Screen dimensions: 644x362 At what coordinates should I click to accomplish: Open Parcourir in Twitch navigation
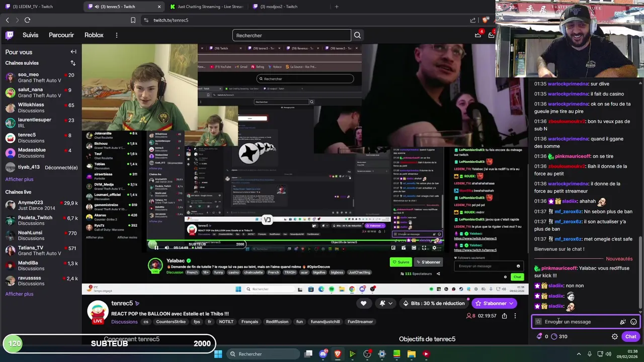61,35
